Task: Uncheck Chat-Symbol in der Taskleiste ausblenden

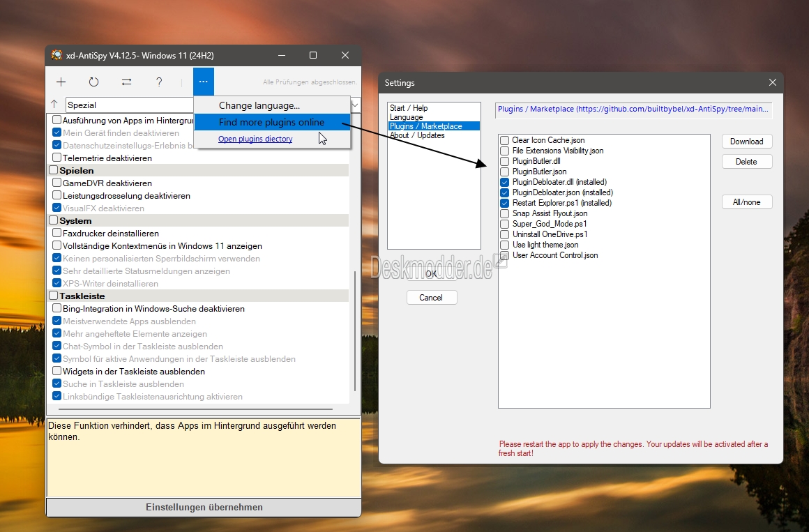Action: [56, 346]
